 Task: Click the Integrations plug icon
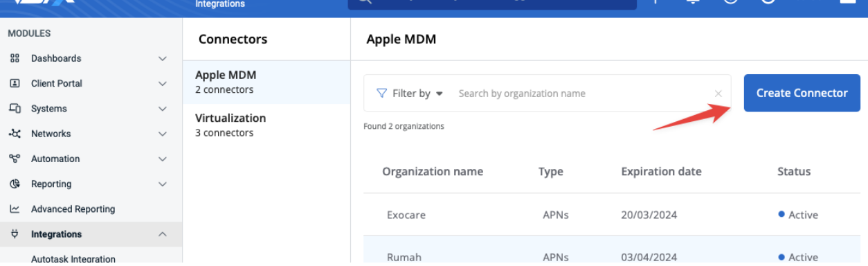coord(15,234)
